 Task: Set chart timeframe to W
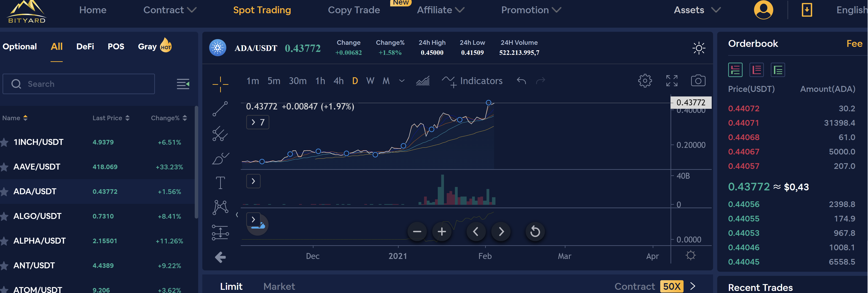pos(370,81)
